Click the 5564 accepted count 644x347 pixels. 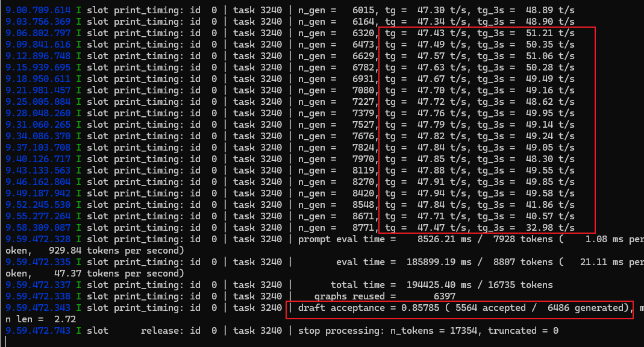[490, 308]
